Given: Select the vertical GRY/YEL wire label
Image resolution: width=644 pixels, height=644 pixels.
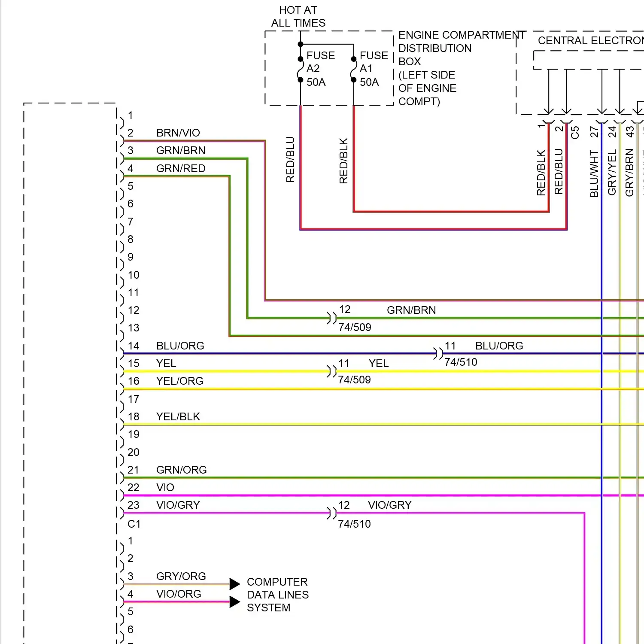Looking at the screenshot, I should click(x=612, y=172).
